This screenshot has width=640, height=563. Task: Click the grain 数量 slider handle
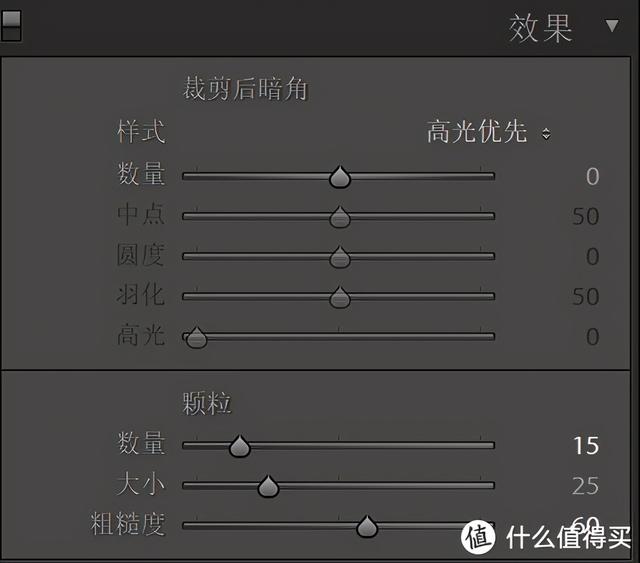(x=240, y=446)
